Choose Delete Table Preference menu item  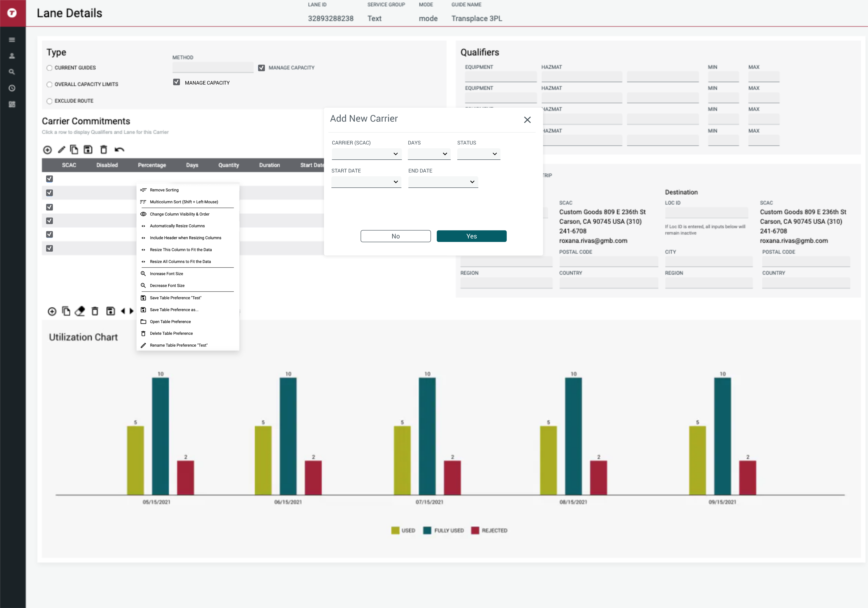(188, 334)
